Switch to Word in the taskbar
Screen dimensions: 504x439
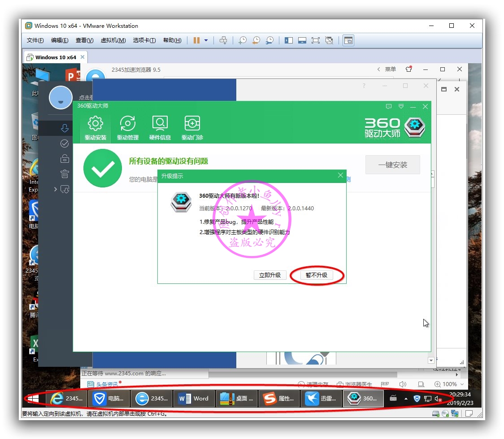click(x=194, y=399)
